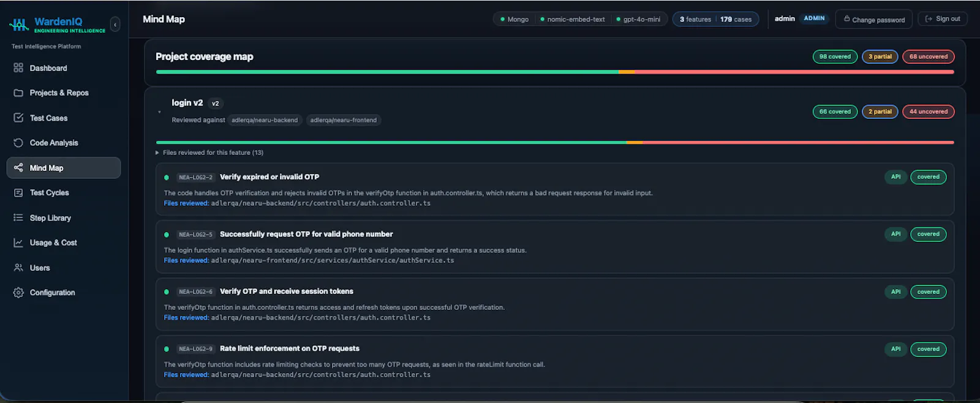Expand Files reviewed for this feature
This screenshot has height=403, width=980.
coord(209,153)
